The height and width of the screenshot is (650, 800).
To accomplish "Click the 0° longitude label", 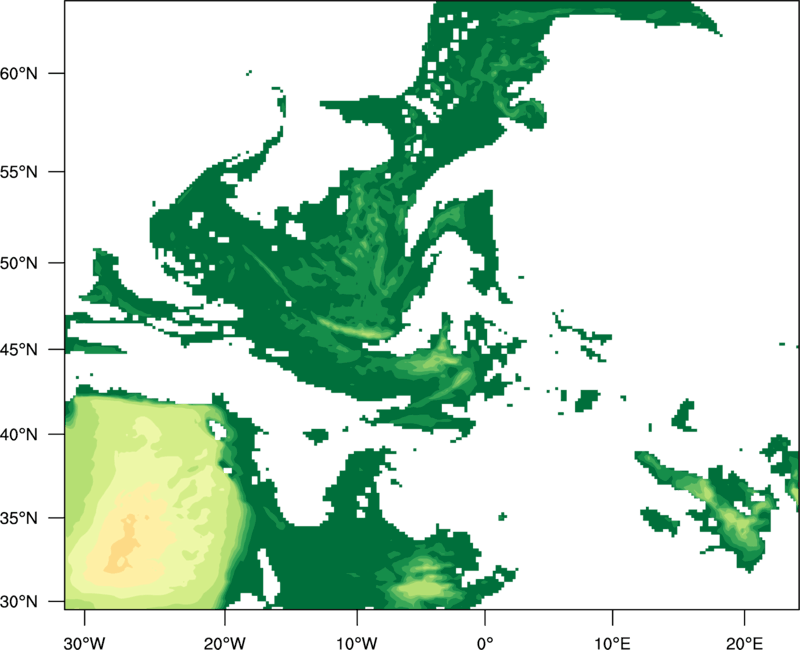I will coord(485,643).
